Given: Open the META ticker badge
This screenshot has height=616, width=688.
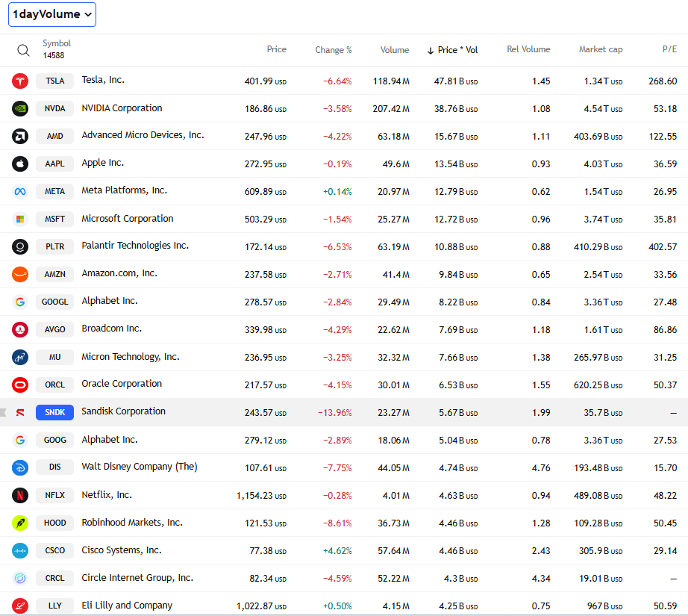Looking at the screenshot, I should 55,191.
